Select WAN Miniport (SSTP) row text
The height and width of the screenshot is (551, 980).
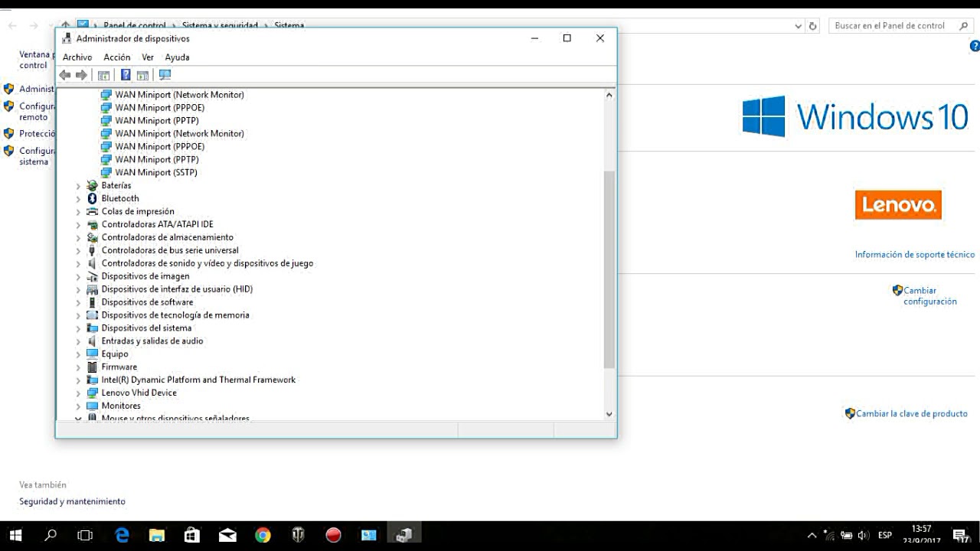(156, 172)
